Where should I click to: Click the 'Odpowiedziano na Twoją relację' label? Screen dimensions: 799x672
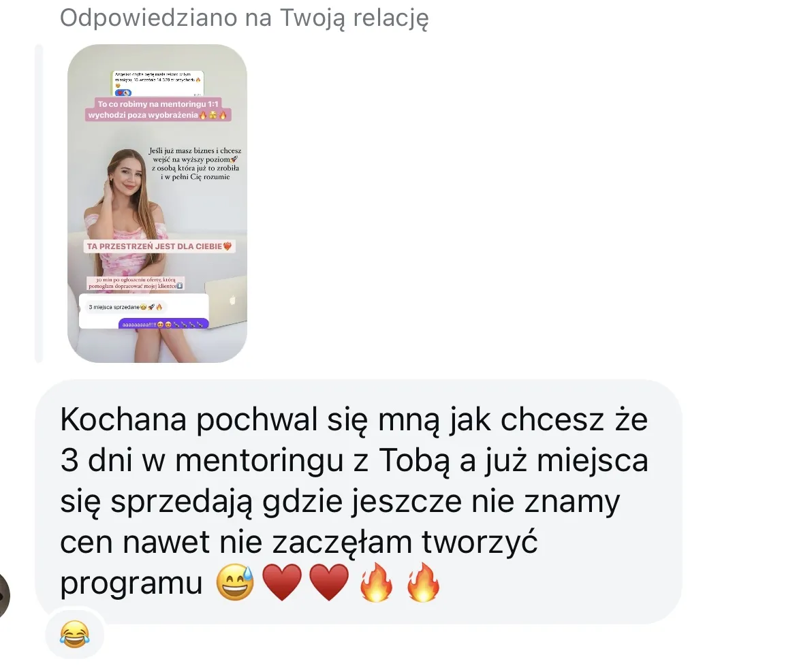point(244,18)
